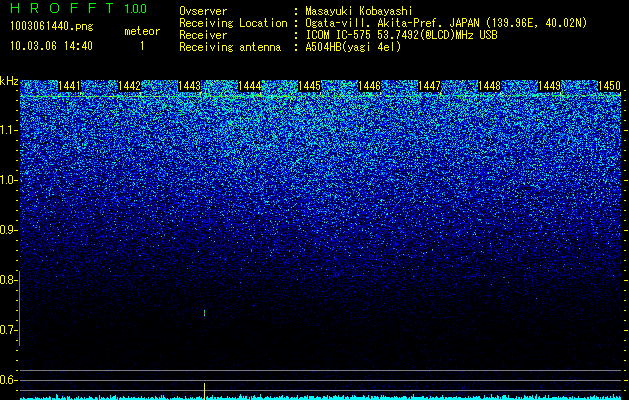Image resolution: width=629 pixels, height=400 pixels.
Task: Click the 1445 time marker
Action: (x=309, y=86)
